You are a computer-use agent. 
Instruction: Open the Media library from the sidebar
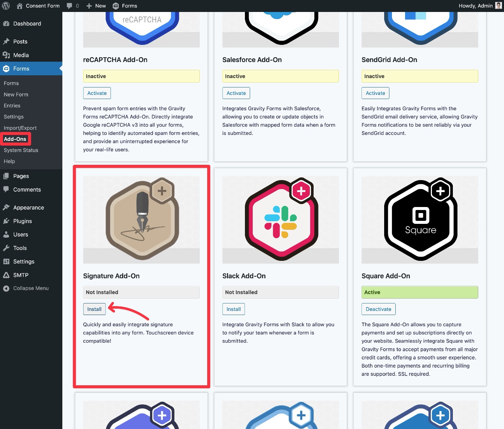[21, 55]
